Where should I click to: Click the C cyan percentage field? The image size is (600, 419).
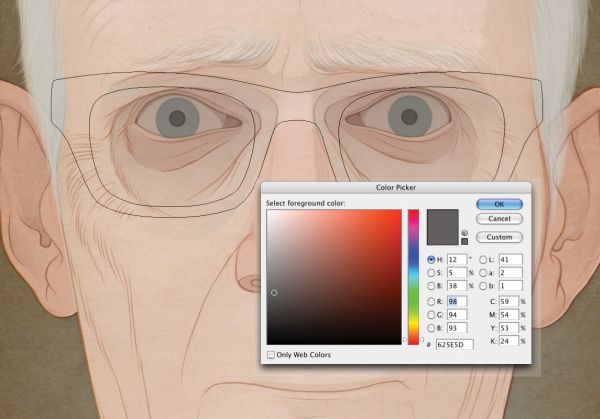click(x=509, y=302)
